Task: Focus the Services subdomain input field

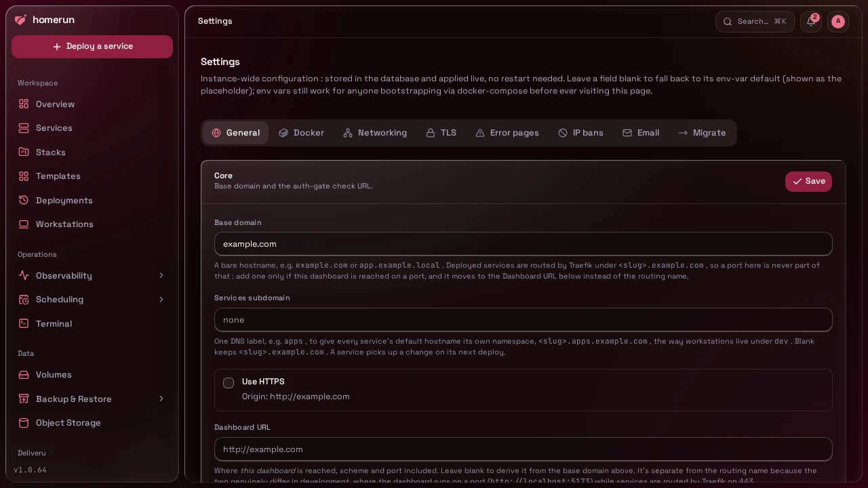Action: (524, 320)
